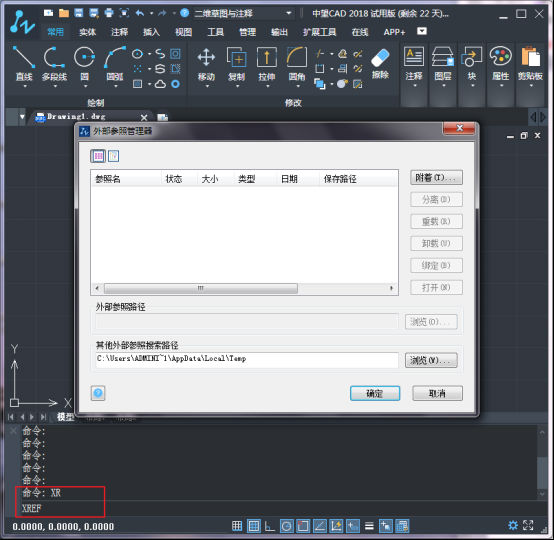Image resolution: width=554 pixels, height=540 pixels.
Task: Toggle lineweight display in status bar
Action: tap(369, 526)
